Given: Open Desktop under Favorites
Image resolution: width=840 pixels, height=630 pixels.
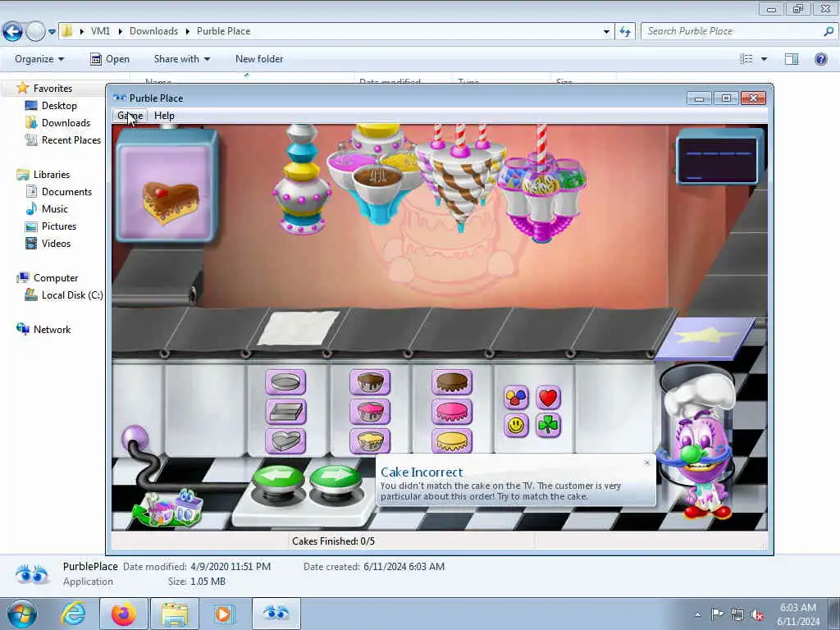Looking at the screenshot, I should point(51,106).
